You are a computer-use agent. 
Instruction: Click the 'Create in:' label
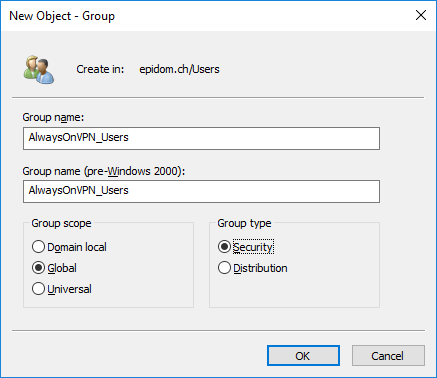(100, 69)
